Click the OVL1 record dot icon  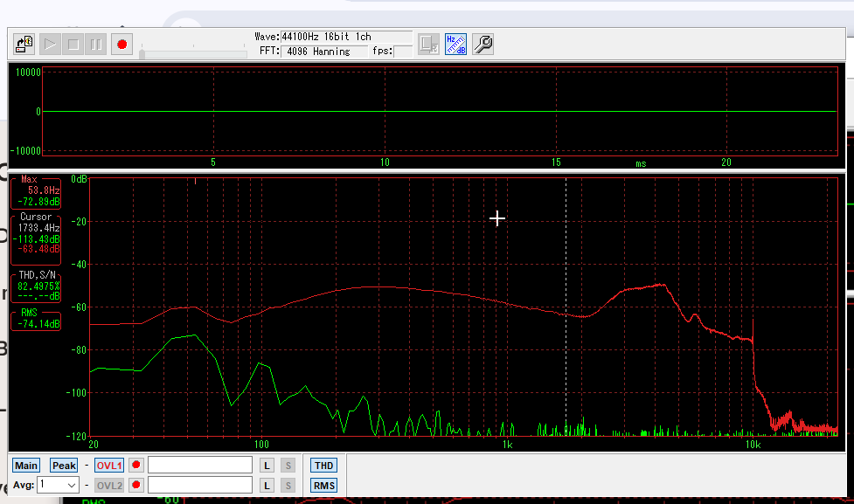(x=135, y=466)
